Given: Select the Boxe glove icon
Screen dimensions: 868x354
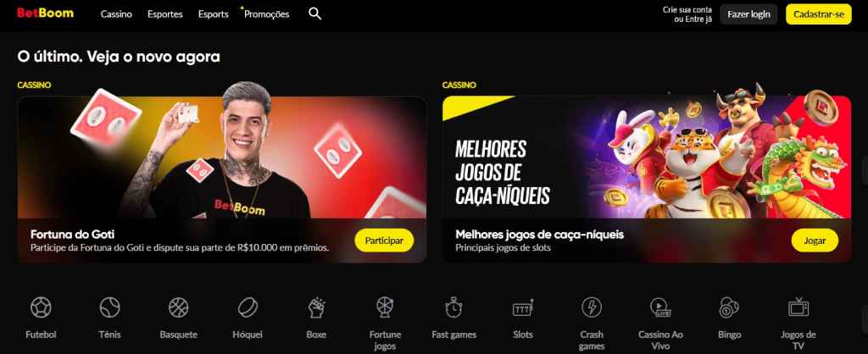Looking at the screenshot, I should (x=316, y=307).
